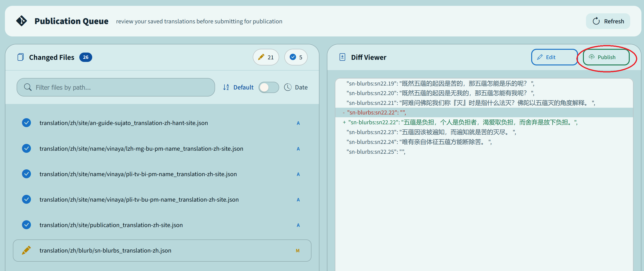Screen dimensions: 644x271
Task: Click the Diff Viewer plus-minus file icon
Action: tap(342, 57)
